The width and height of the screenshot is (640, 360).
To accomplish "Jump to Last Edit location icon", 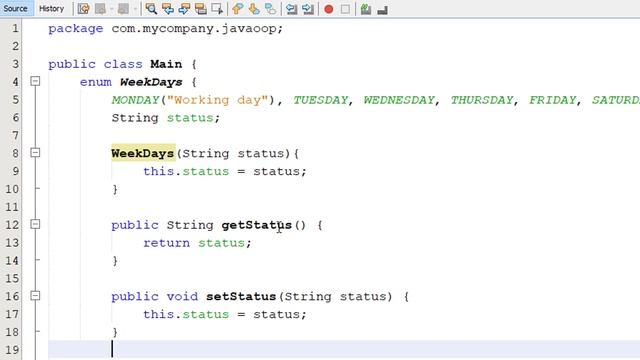I will coord(84,9).
